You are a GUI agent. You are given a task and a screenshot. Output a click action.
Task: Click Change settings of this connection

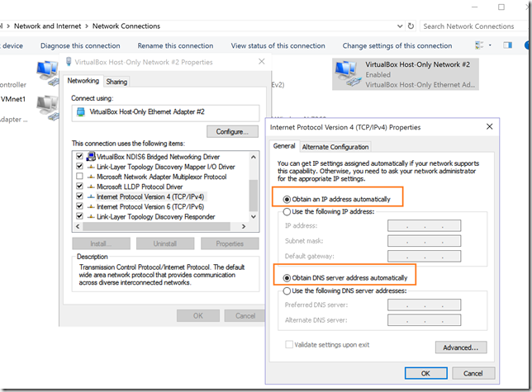[x=397, y=45]
